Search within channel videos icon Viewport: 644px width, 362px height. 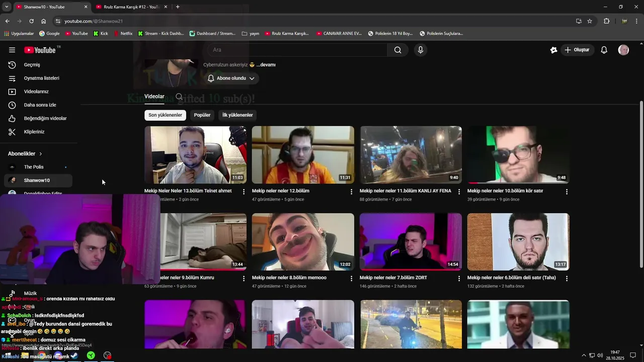pos(179,97)
